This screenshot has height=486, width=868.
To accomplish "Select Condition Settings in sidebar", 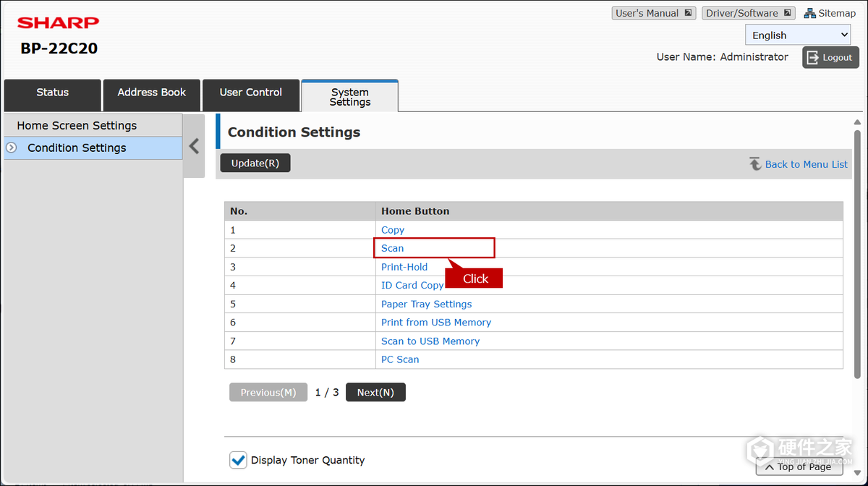I will (93, 148).
